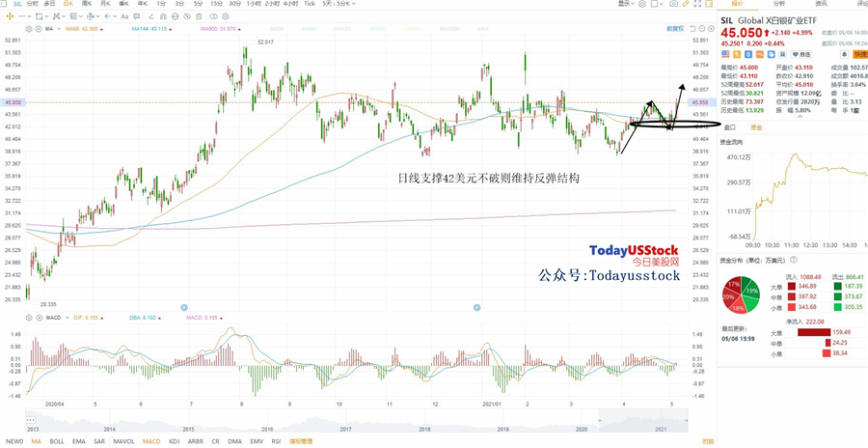Toggle the BOLL indicator

(57, 441)
